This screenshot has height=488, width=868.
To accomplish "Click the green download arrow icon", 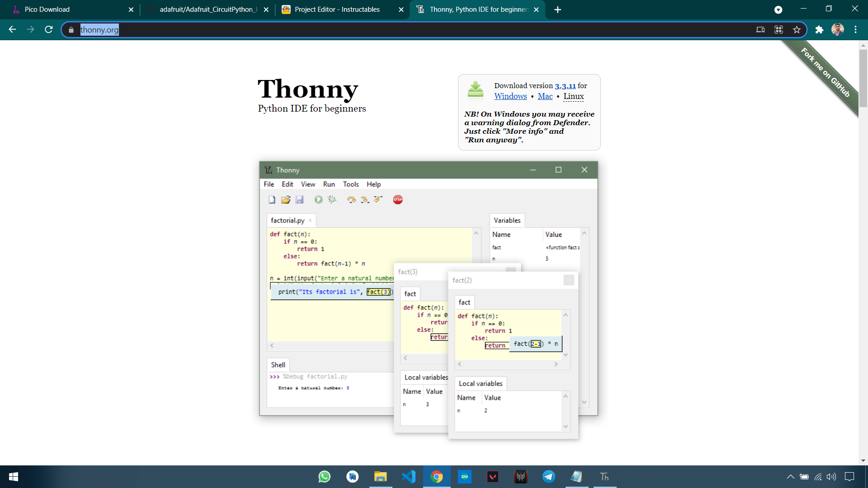I will [476, 89].
